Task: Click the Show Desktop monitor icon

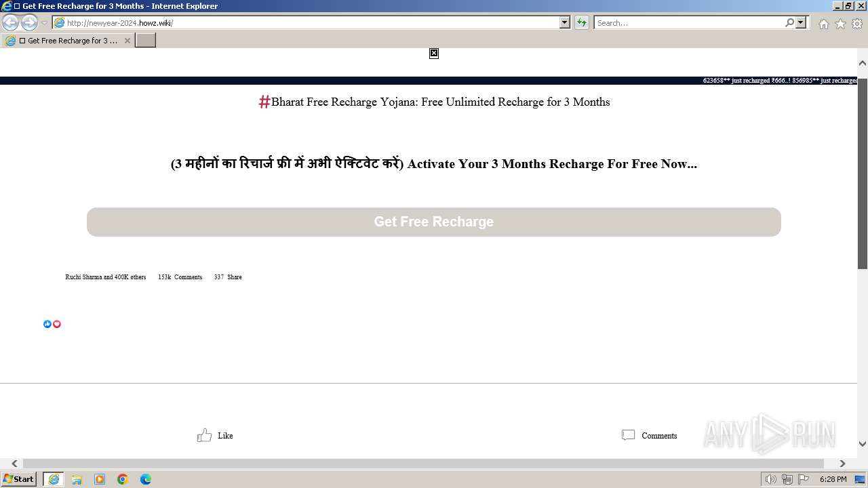Action: [860, 479]
